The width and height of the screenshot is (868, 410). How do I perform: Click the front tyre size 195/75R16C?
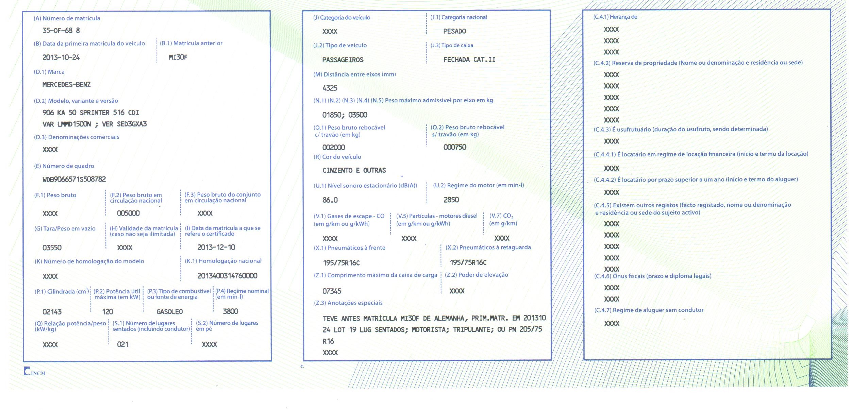(341, 263)
